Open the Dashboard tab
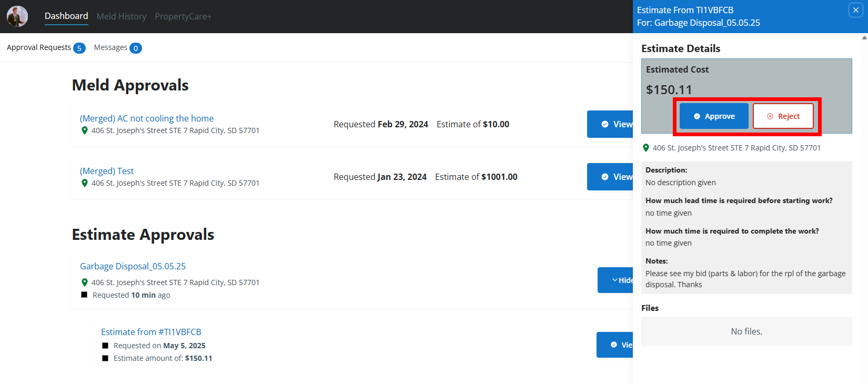The height and width of the screenshot is (384, 868). click(66, 16)
